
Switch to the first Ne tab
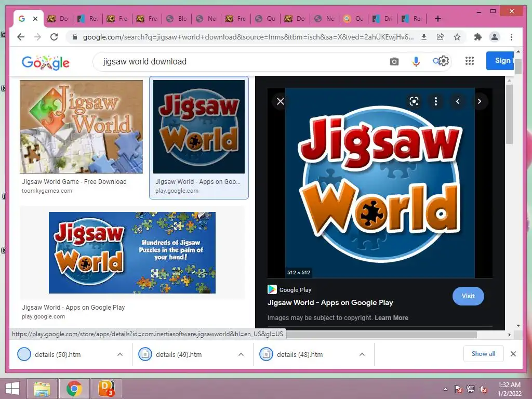207,19
